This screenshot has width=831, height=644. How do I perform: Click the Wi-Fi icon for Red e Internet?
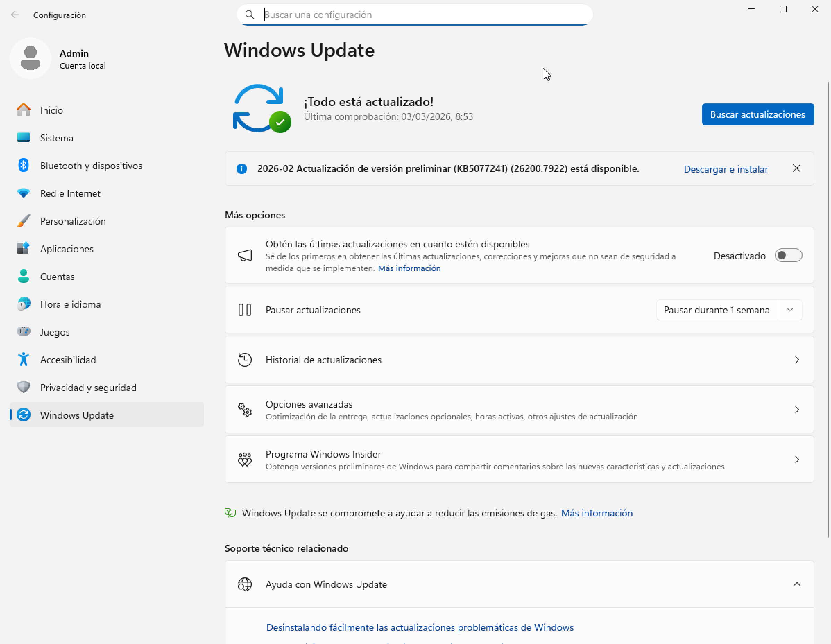click(x=24, y=193)
